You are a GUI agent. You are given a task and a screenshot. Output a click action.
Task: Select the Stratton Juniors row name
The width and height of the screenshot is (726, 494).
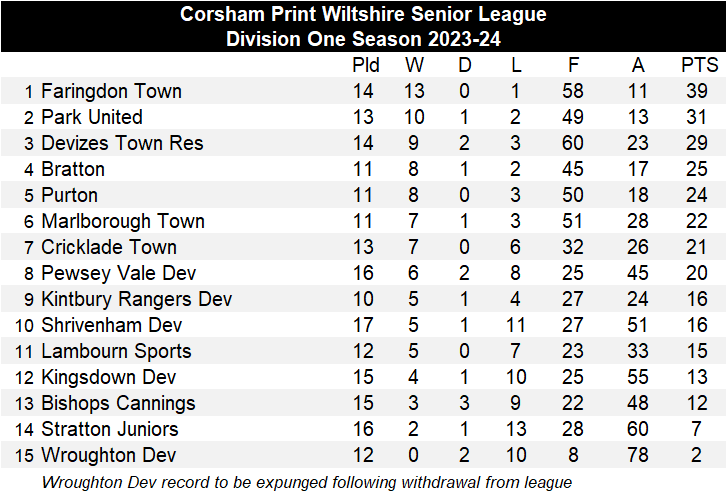pyautogui.click(x=110, y=429)
